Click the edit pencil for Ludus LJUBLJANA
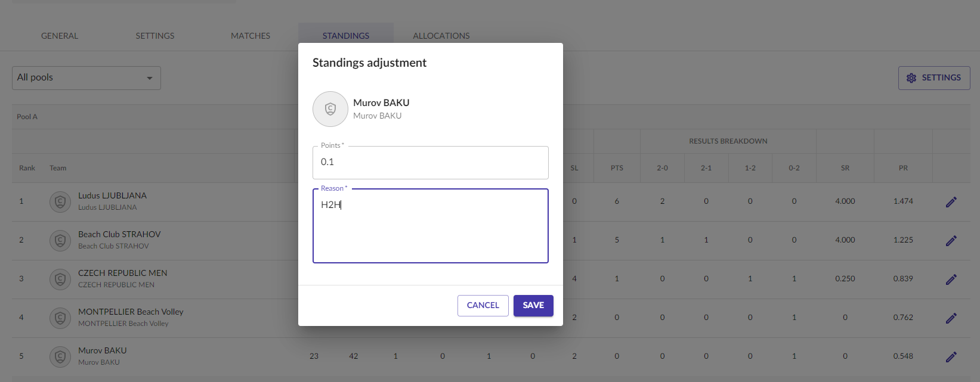Screen dimensions: 980x382 (x=951, y=202)
